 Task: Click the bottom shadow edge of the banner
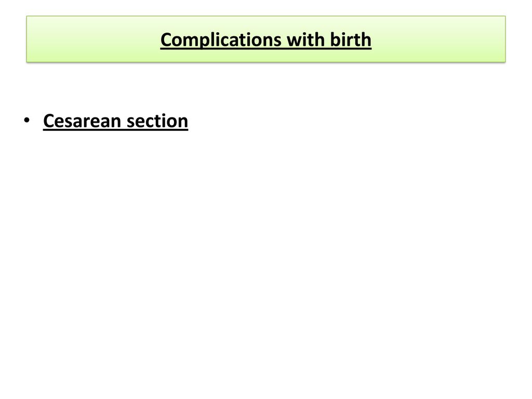coord(266,62)
